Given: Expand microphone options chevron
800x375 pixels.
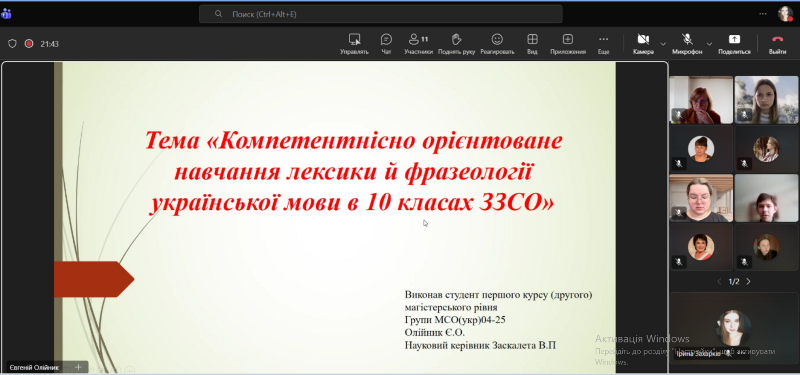Looking at the screenshot, I should click(x=709, y=44).
